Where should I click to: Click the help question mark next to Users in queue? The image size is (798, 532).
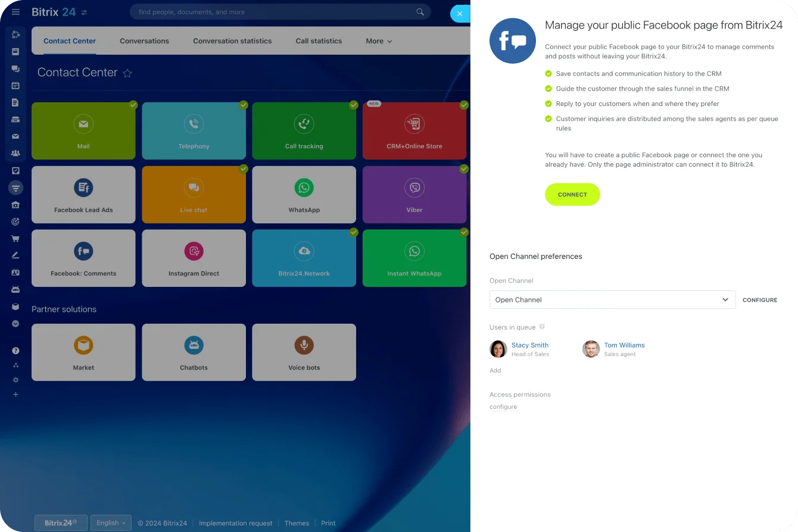pos(542,327)
